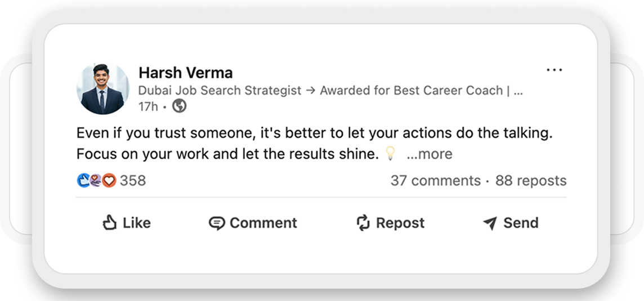The width and height of the screenshot is (644, 301).
Task: View the 358 reactions list
Action: tap(133, 181)
